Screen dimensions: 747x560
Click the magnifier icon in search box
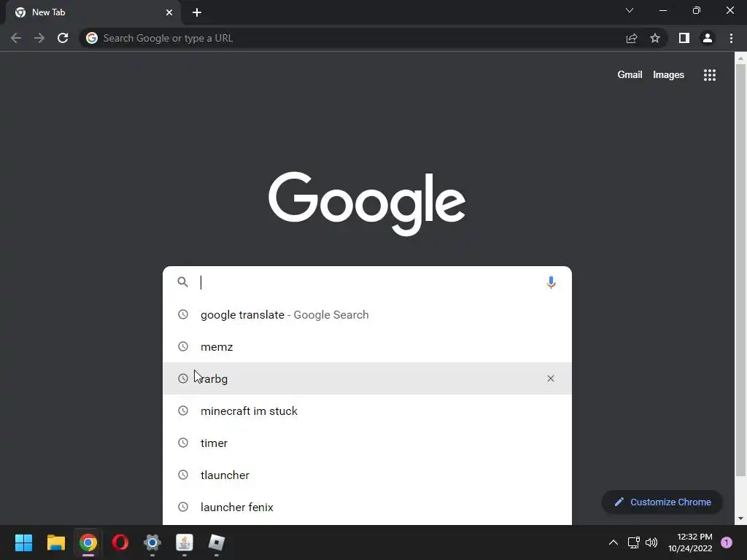click(182, 282)
